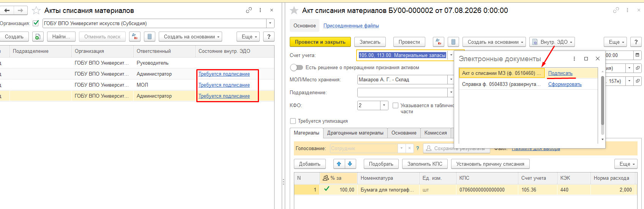
Task: Uncheck the Организация filter checkbox
Action: point(36,23)
